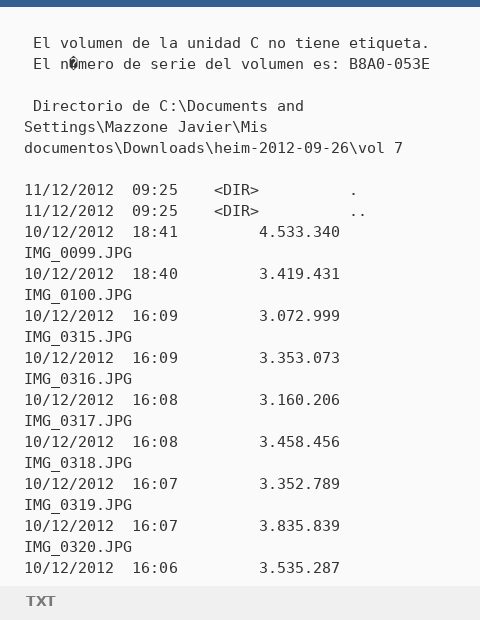Click the IMG_0318.JPG filename entry

click(x=78, y=463)
